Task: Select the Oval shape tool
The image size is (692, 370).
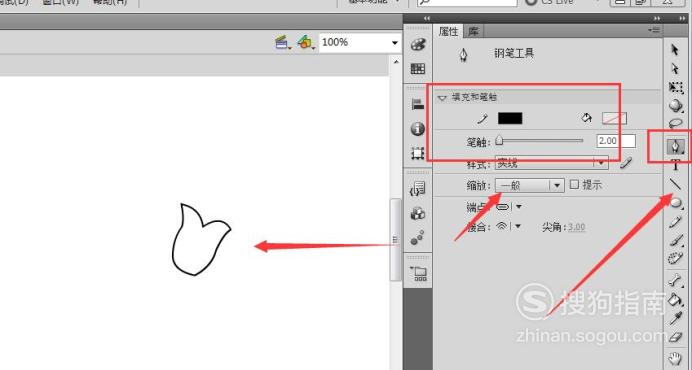Action: coord(676,203)
